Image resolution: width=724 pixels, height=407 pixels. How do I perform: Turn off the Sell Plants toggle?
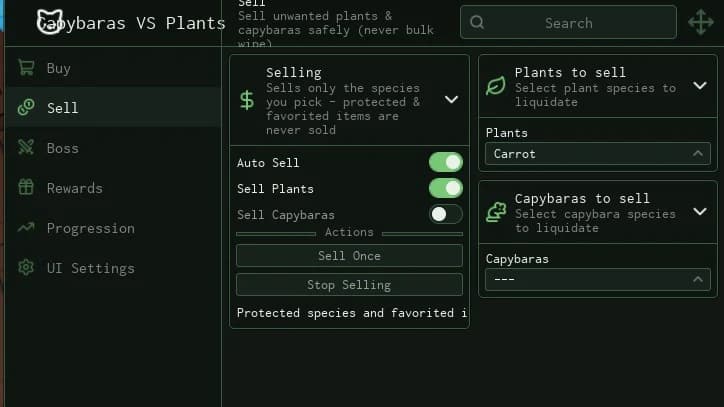[x=446, y=188]
